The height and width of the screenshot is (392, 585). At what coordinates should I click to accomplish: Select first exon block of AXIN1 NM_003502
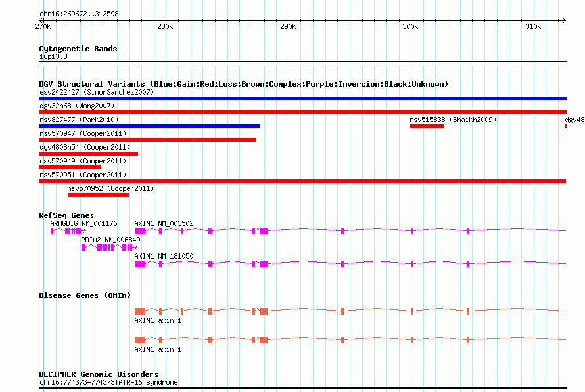140,231
